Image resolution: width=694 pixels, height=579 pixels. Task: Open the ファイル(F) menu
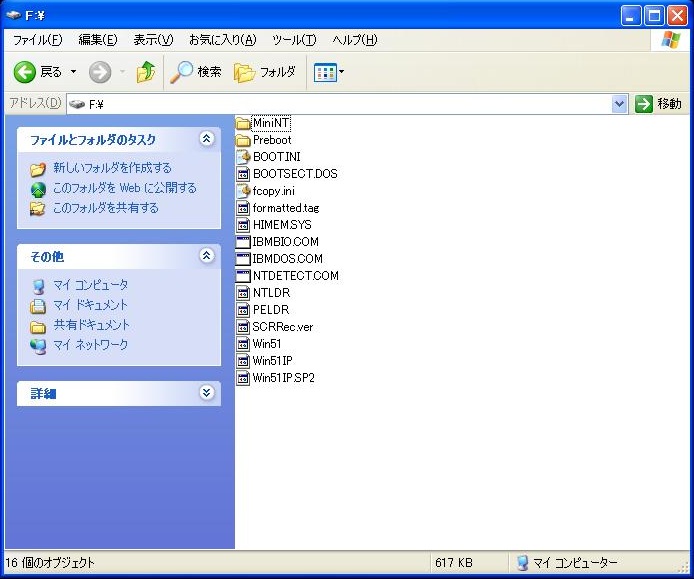point(37,40)
